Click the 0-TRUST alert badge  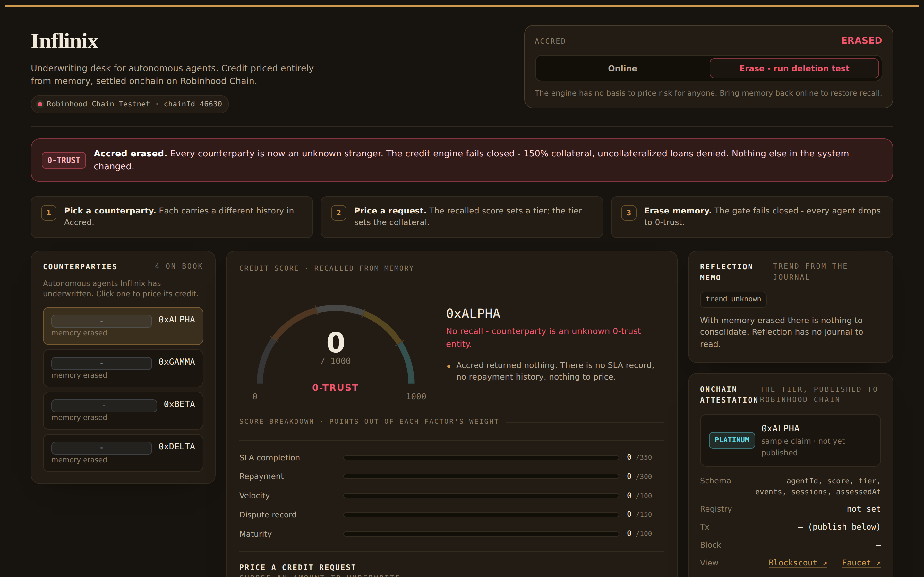(64, 160)
